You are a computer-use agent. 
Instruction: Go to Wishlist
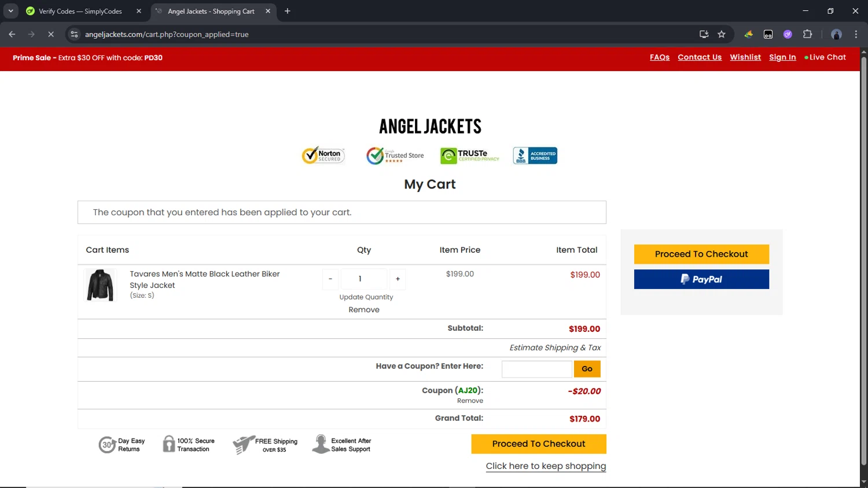pos(745,57)
